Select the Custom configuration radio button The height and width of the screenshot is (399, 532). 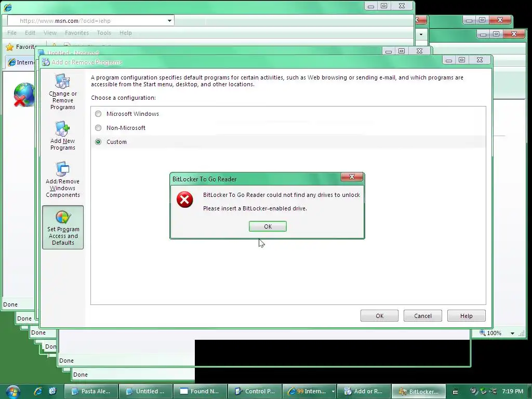tap(98, 142)
